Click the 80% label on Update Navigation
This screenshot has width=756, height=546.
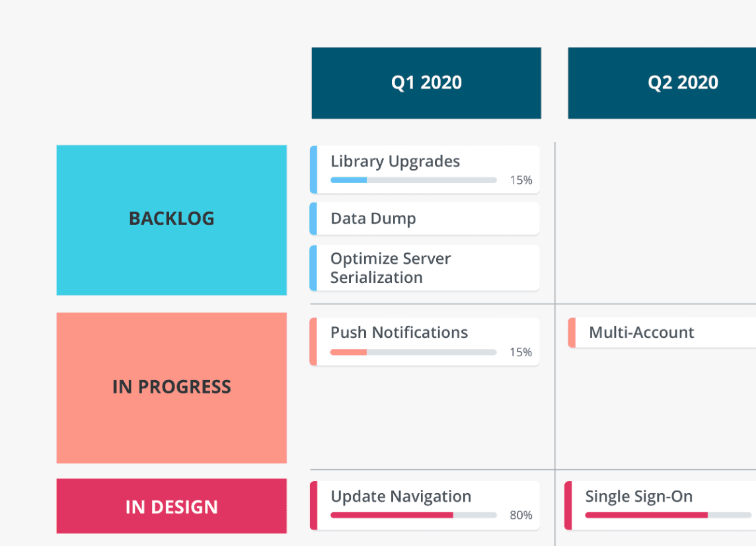coord(521,516)
